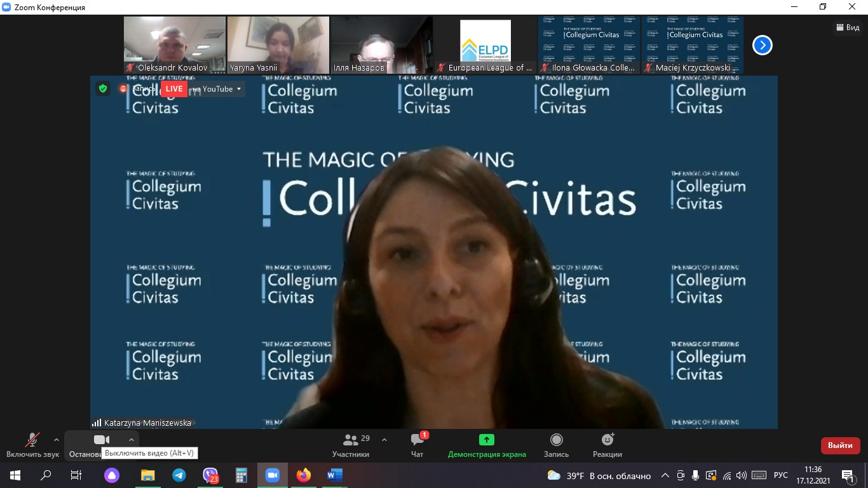Screen dimensions: 868x488
Task: Open Windows taskbar search
Action: click(46, 475)
